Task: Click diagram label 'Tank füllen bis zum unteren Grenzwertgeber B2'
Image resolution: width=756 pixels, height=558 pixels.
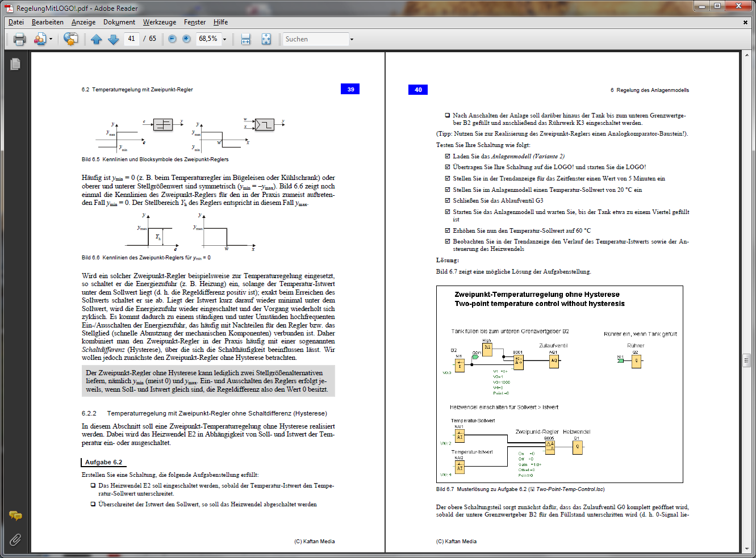Action: pyautogui.click(x=510, y=331)
